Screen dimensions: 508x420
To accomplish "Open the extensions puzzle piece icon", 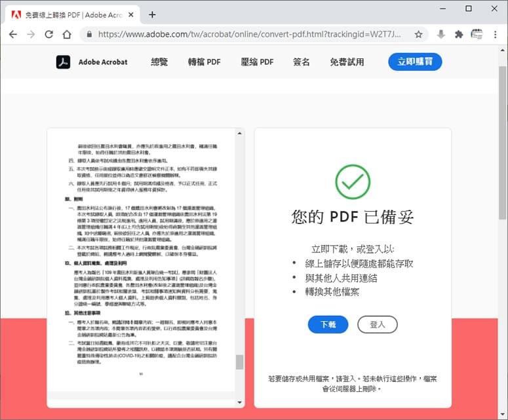I will (x=459, y=34).
